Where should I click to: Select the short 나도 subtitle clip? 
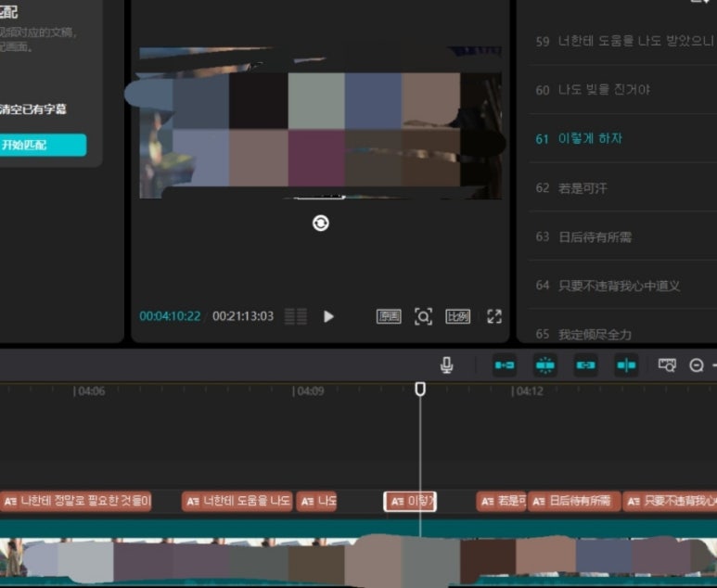316,502
